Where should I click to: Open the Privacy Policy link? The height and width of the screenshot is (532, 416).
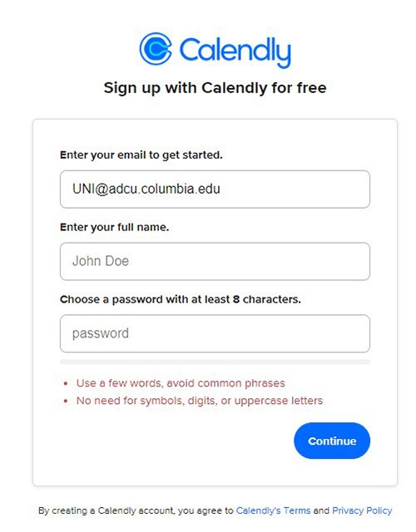pos(362,510)
